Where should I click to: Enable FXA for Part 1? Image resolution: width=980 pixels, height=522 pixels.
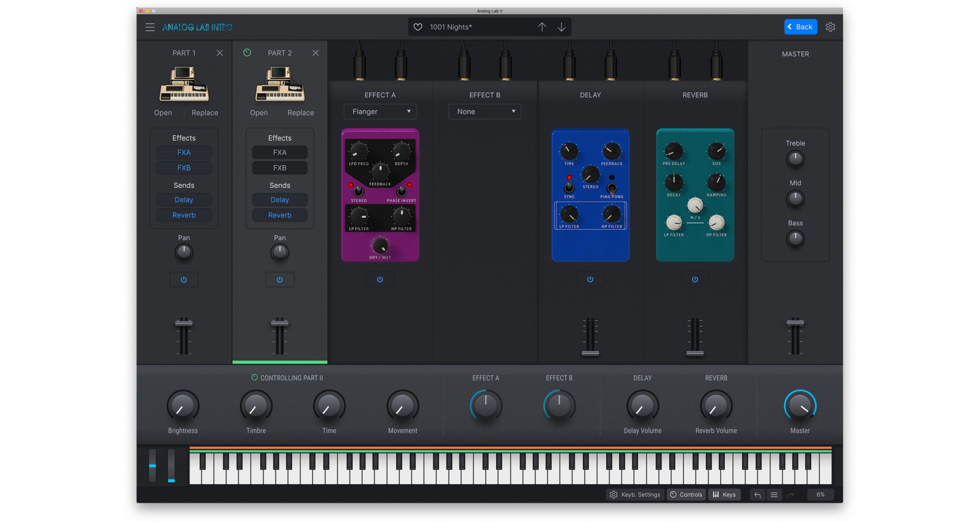[184, 153]
